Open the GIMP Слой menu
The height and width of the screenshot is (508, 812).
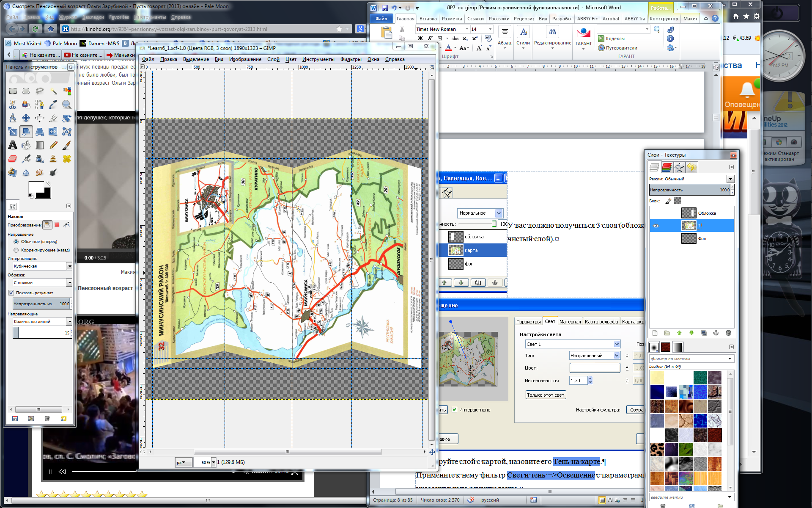[x=273, y=59]
